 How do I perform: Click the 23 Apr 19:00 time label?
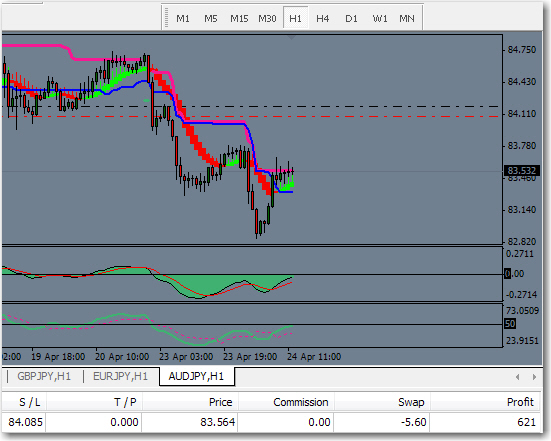pos(250,357)
